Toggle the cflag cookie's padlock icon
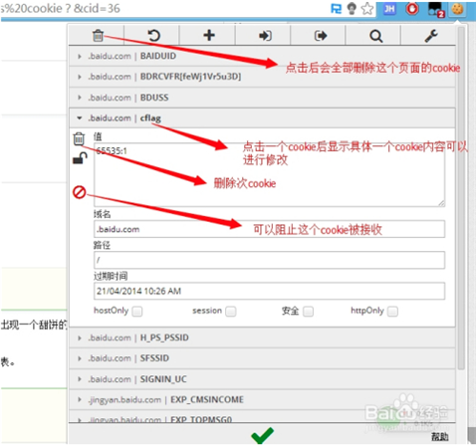Viewport: 476px width, 448px height. pyautogui.click(x=80, y=158)
